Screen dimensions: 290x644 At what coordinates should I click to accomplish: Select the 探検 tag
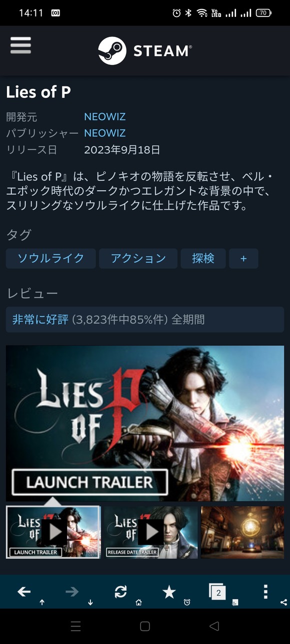coord(203,258)
